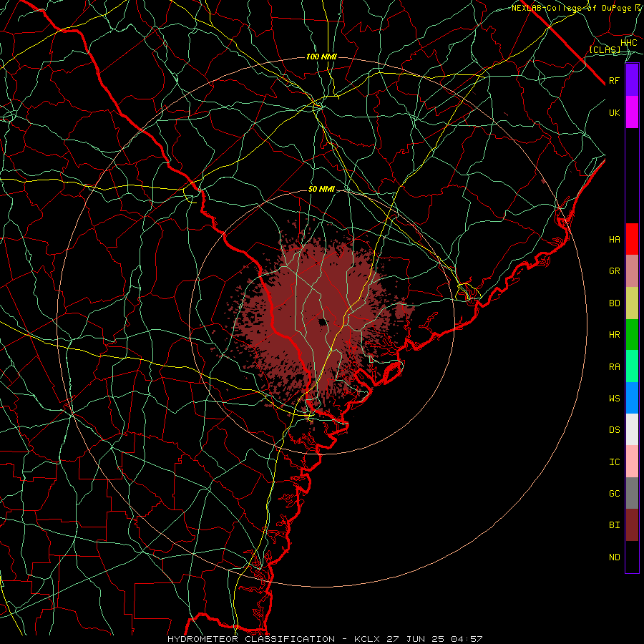644x644 pixels.
Task: Click the 'HR' legend label text
Action: (x=614, y=335)
